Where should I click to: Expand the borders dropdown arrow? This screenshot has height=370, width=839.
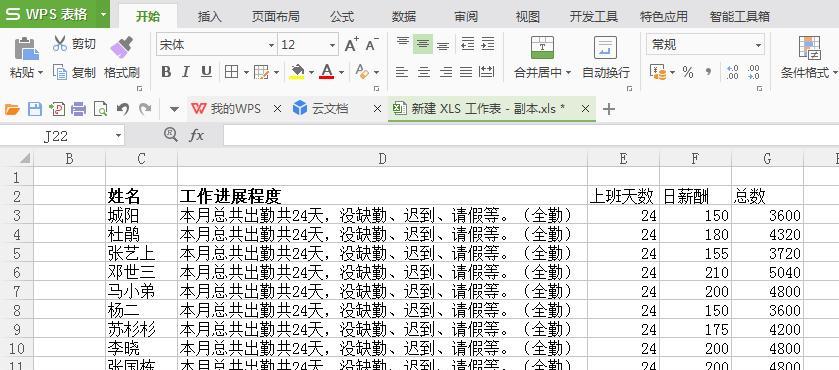coord(246,72)
